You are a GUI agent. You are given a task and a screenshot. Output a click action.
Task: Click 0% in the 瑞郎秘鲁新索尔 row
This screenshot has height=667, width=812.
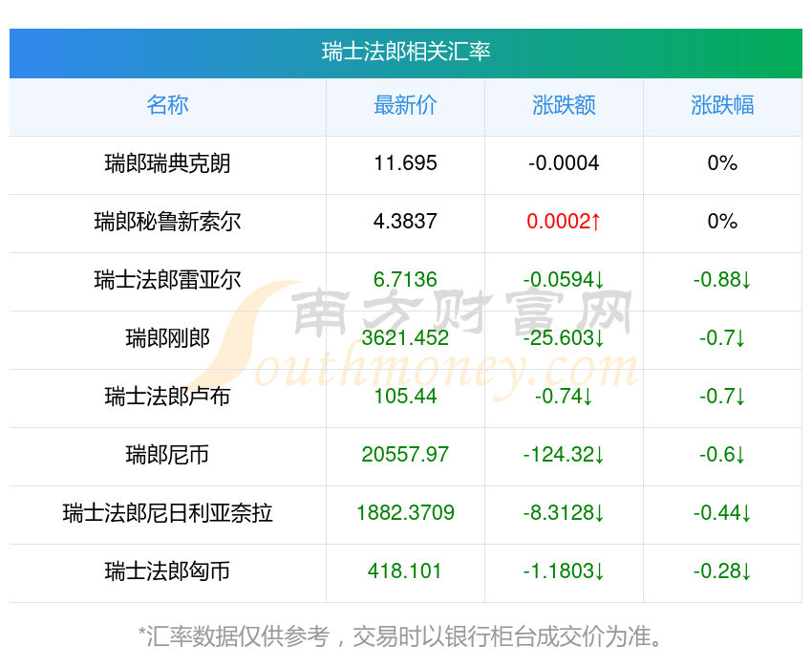(x=722, y=222)
